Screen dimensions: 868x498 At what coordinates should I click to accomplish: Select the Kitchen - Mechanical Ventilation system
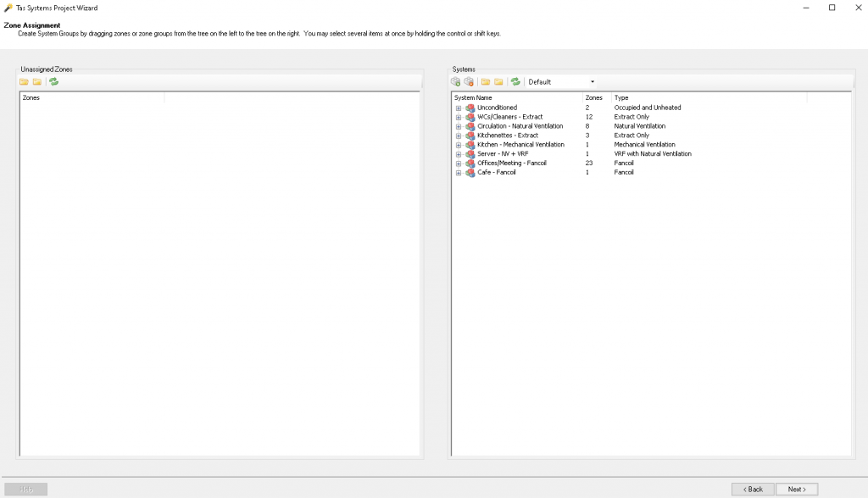tap(519, 144)
